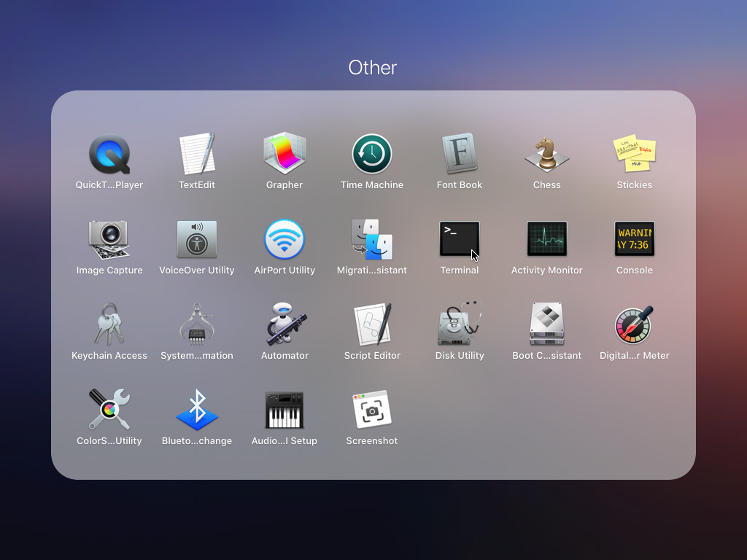Image resolution: width=747 pixels, height=560 pixels.
Task: Click the 'Disk Utility' label text
Action: [460, 355]
